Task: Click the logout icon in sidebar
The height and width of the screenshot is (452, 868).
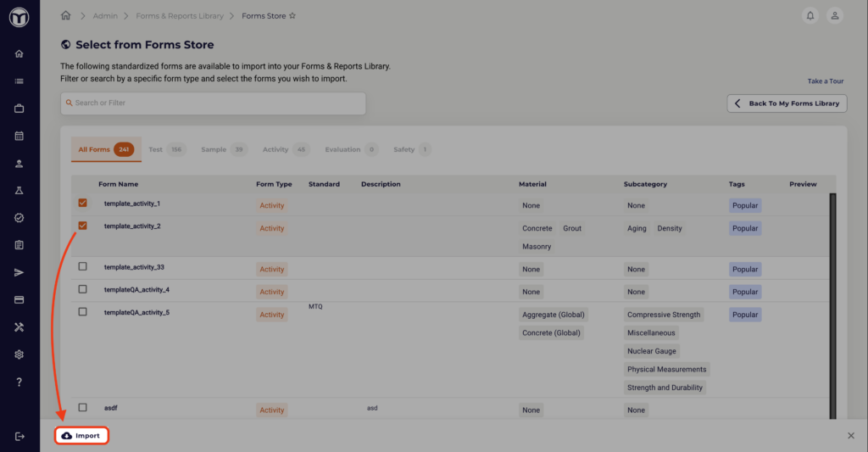Action: (x=19, y=436)
